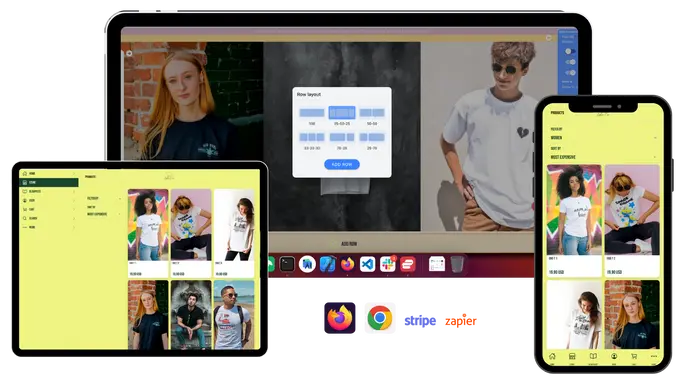Open the man-on-beach product on the tablet
The width and height of the screenshot is (684, 384).
[234, 314]
